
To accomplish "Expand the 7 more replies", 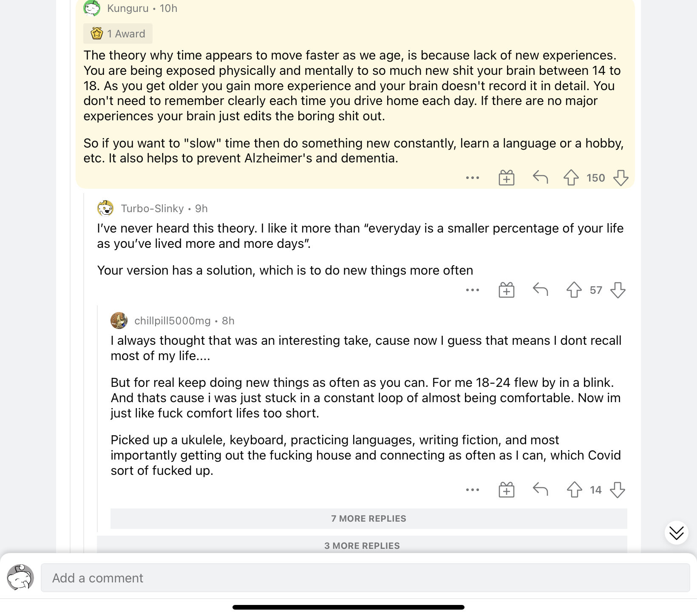I will [368, 519].
